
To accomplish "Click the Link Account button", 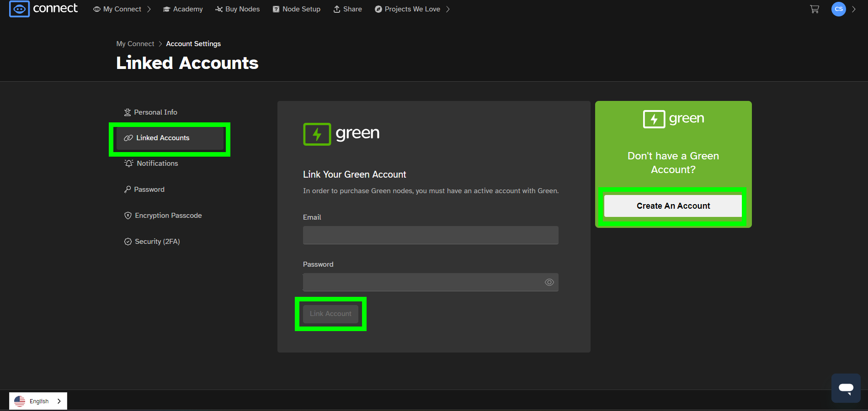I will click(x=330, y=314).
